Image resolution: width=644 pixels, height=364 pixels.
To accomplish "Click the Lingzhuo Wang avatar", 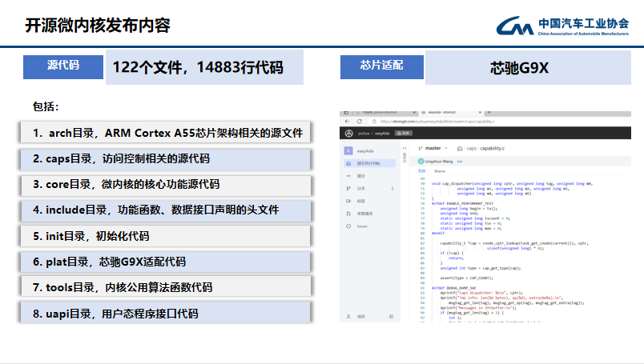I will coord(421,162).
